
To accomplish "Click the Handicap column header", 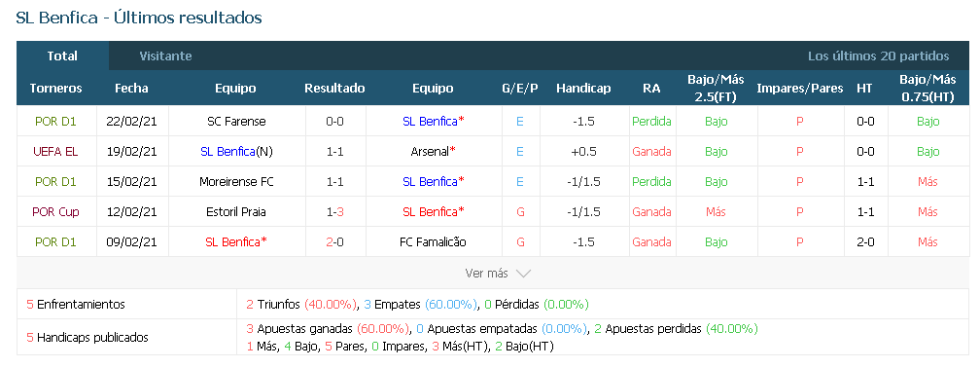I will pyautogui.click(x=583, y=89).
